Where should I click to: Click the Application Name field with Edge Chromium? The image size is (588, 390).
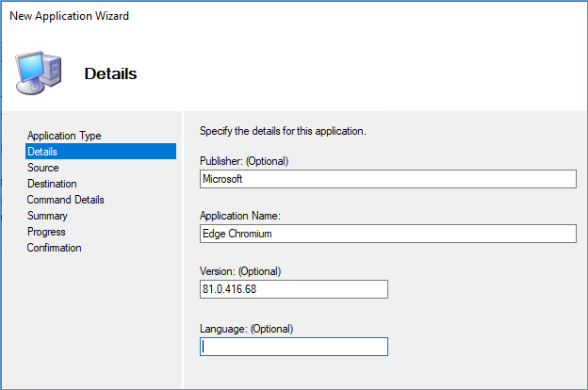pos(388,234)
